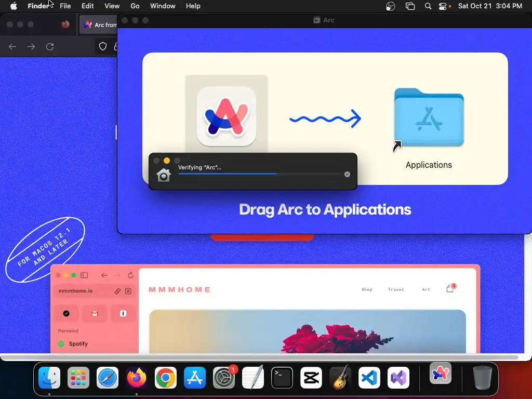The image size is (532, 399).
Task: Click the Firefox logo tab icon
Action: (x=65, y=24)
